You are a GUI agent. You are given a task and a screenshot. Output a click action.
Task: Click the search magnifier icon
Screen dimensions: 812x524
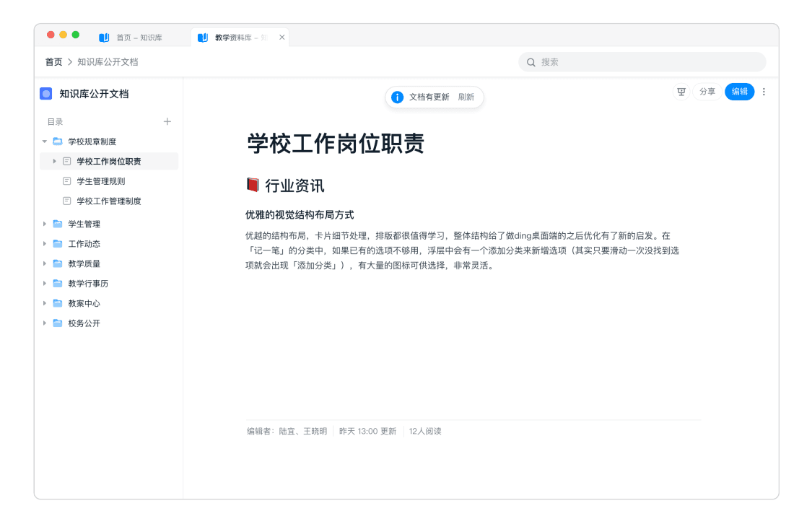click(x=531, y=62)
